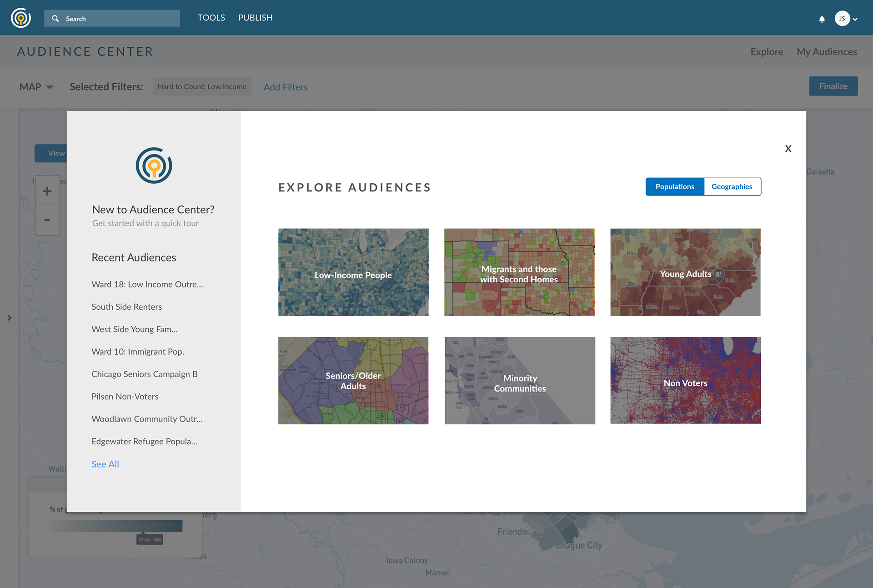
Task: Open the TOOLS menu
Action: [211, 17]
